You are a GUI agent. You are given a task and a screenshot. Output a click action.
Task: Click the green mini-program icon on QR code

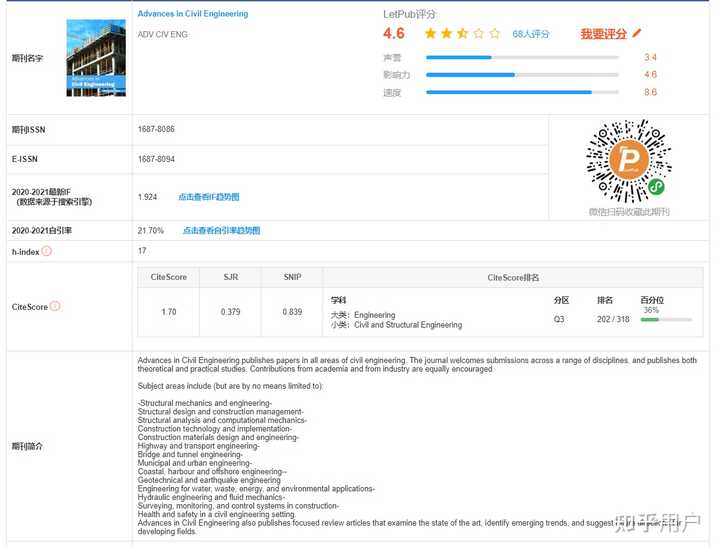656,186
